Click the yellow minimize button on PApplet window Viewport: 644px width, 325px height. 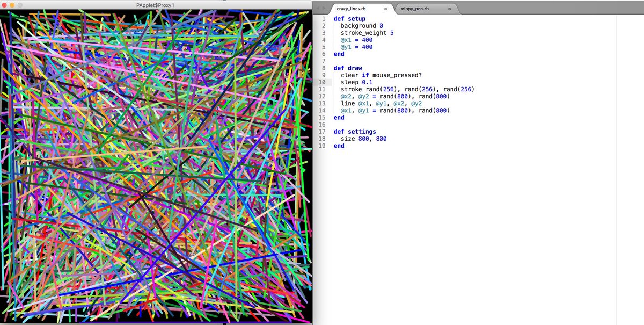click(12, 5)
